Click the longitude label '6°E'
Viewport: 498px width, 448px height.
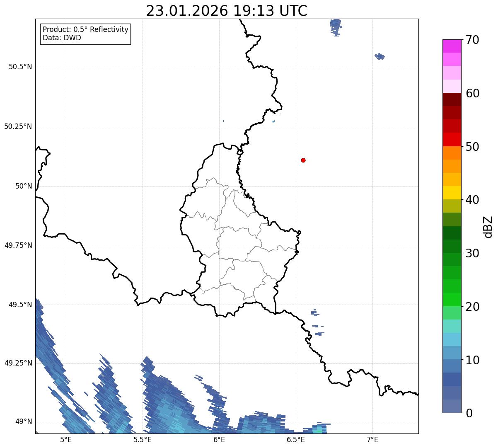click(x=220, y=440)
